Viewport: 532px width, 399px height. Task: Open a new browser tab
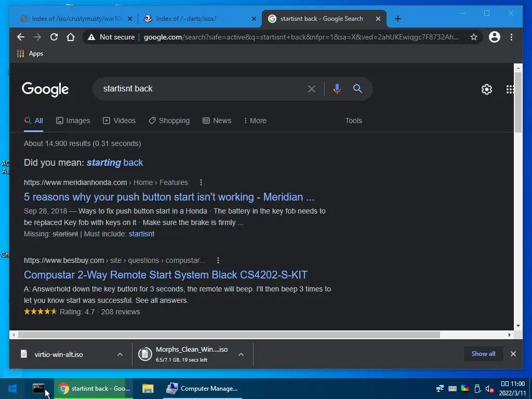[398, 19]
